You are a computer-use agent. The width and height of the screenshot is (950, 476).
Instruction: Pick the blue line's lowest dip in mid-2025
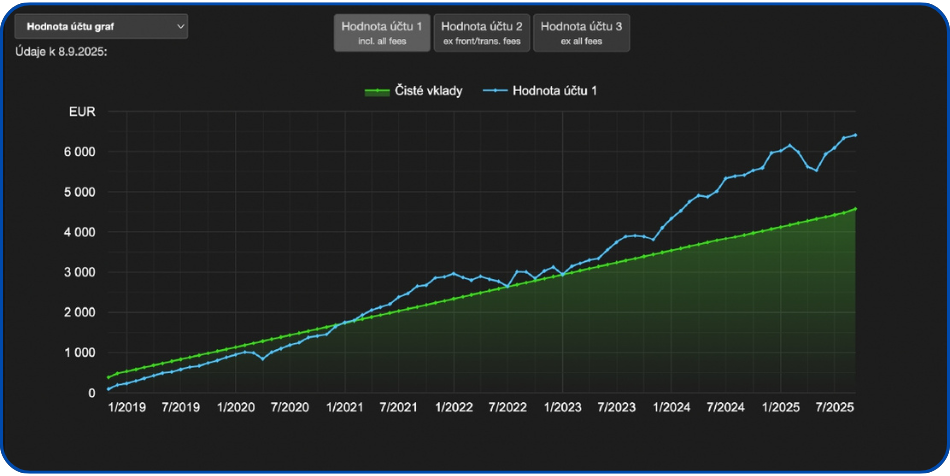click(x=816, y=170)
